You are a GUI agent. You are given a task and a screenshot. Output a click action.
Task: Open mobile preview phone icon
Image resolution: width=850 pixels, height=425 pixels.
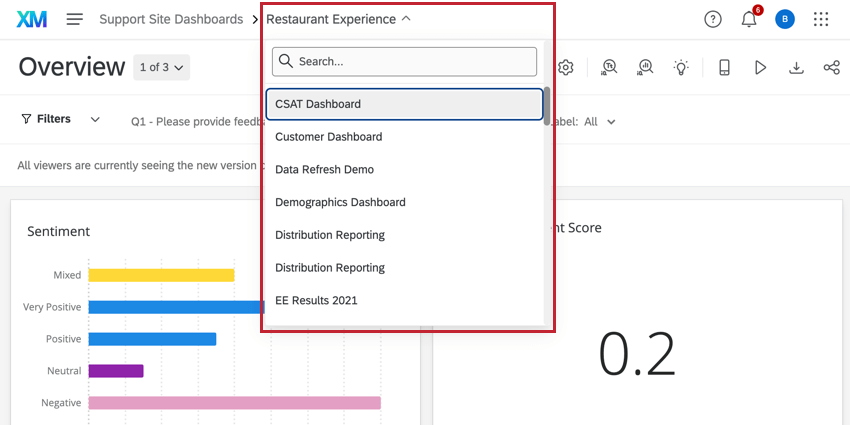click(724, 68)
